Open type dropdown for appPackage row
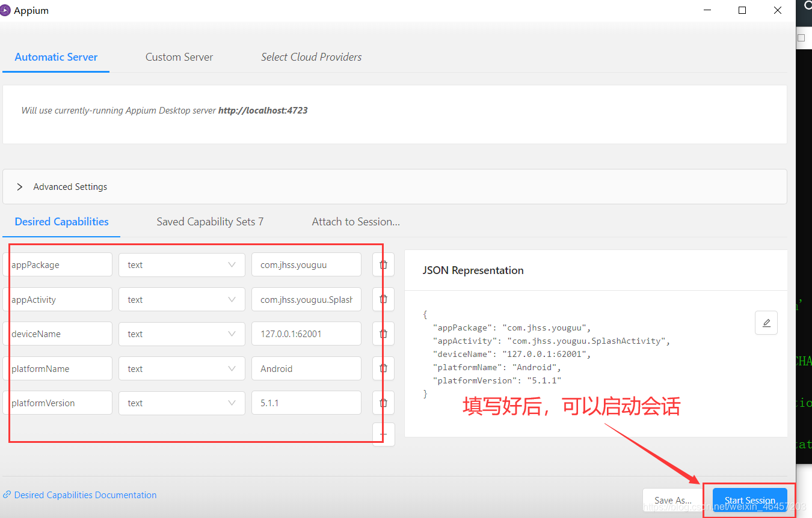The width and height of the screenshot is (812, 518). (x=182, y=264)
